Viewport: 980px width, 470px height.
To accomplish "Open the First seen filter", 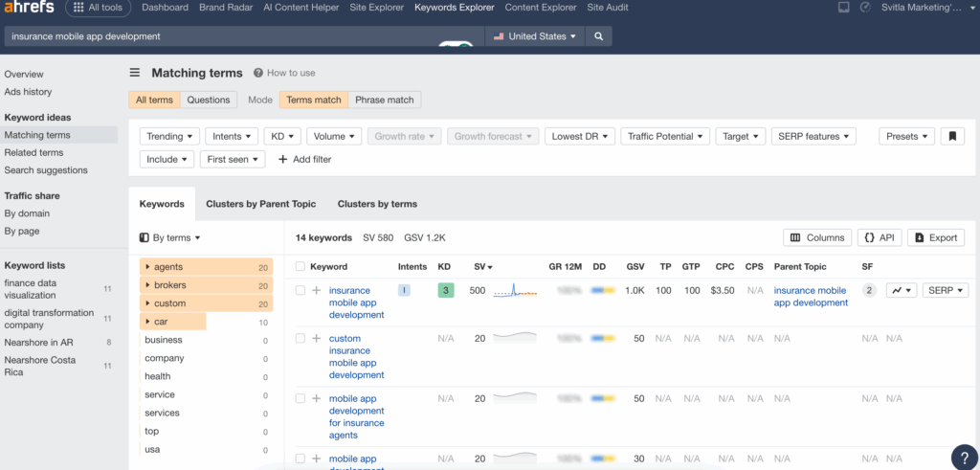I will click(x=233, y=159).
